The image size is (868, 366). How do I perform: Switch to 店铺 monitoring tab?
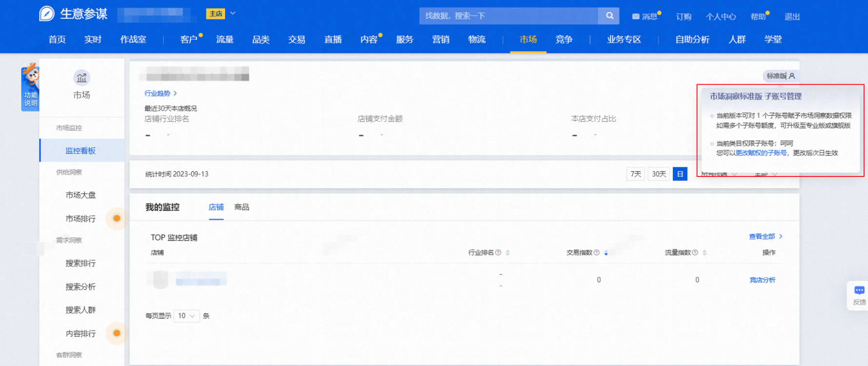(216, 207)
